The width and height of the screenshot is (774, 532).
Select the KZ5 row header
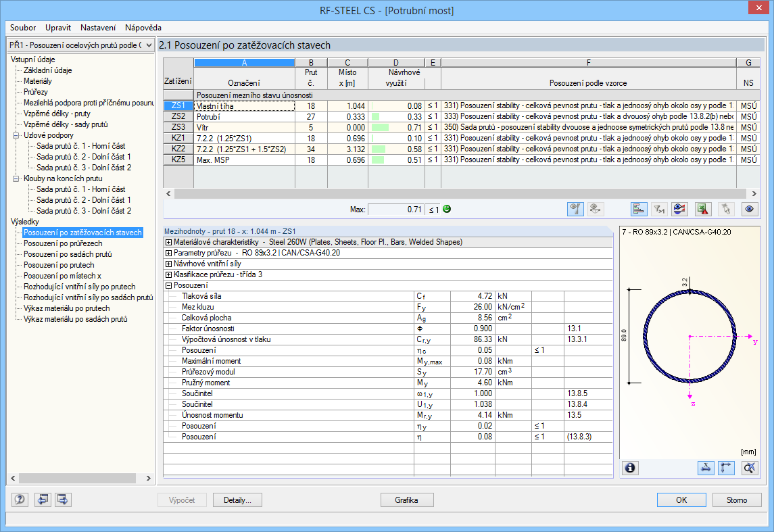178,160
